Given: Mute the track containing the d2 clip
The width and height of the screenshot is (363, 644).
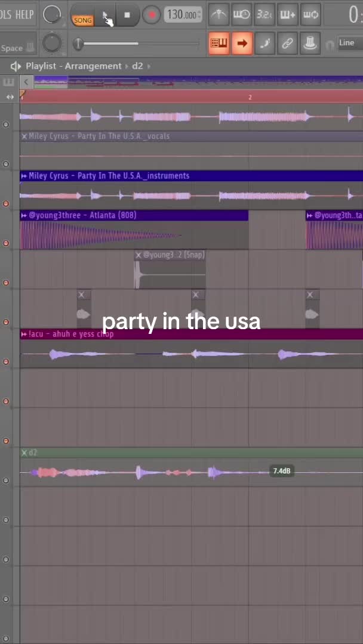Looking at the screenshot, I should pyautogui.click(x=6, y=480).
